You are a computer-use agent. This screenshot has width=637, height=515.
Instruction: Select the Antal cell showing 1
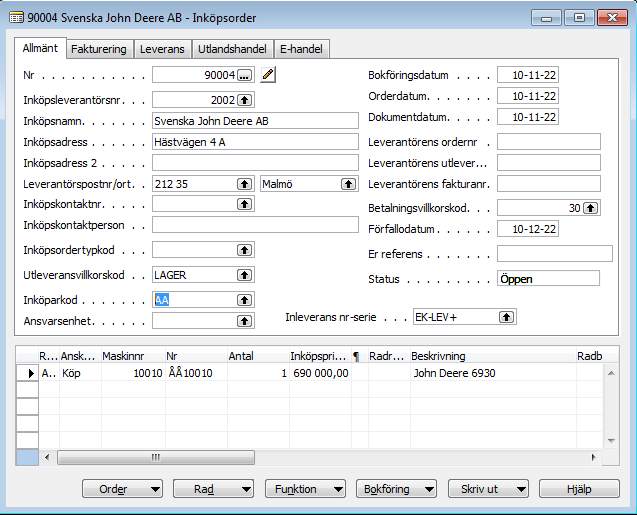(x=258, y=373)
